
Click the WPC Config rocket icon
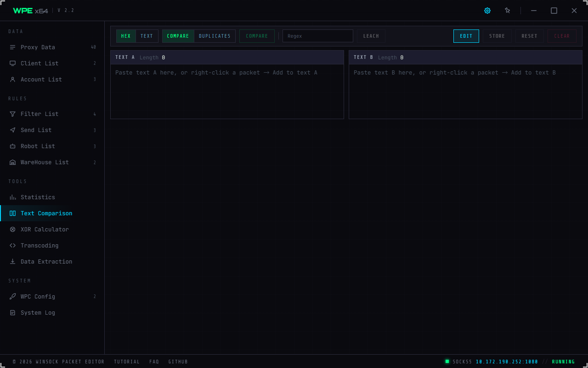click(x=13, y=297)
